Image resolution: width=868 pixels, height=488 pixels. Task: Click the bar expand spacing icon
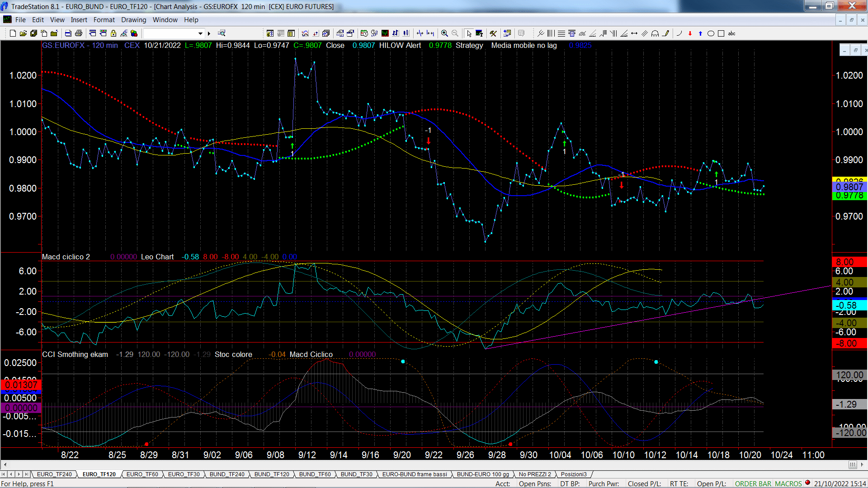pyautogui.click(x=430, y=33)
